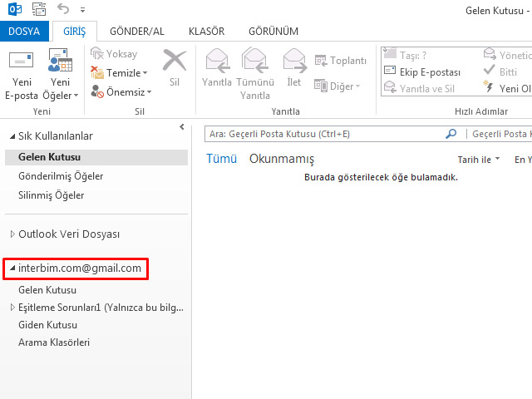Click the Sil delete icon
Screen dimensions: 532x399
pos(175,65)
